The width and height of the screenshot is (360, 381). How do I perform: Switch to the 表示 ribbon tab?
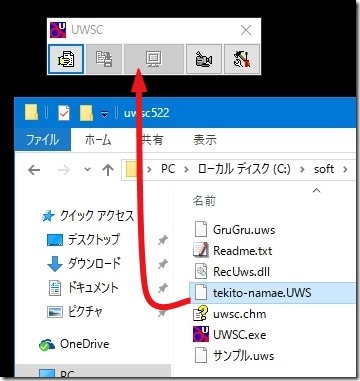click(x=205, y=140)
